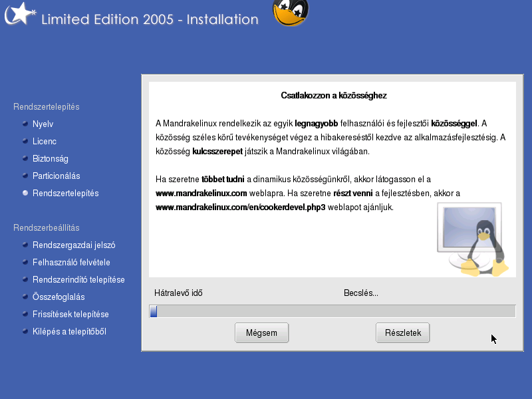Click the cookerdevel.php3 web address text
532x399 pixels.
point(241,207)
